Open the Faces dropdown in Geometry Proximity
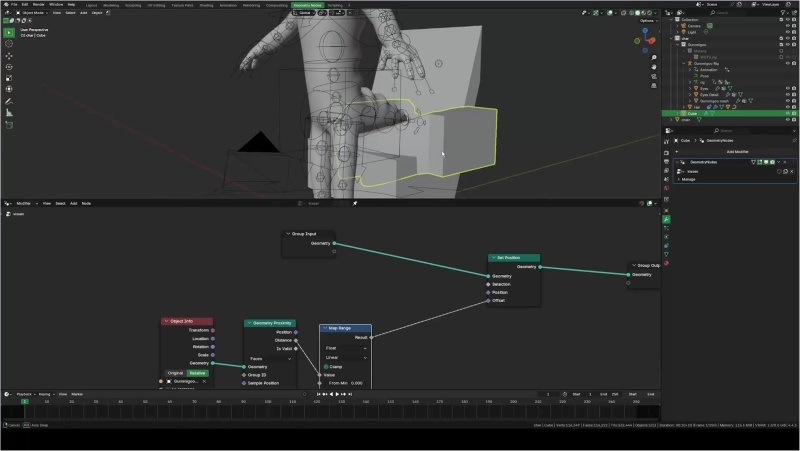This screenshot has height=451, width=800. tap(269, 358)
